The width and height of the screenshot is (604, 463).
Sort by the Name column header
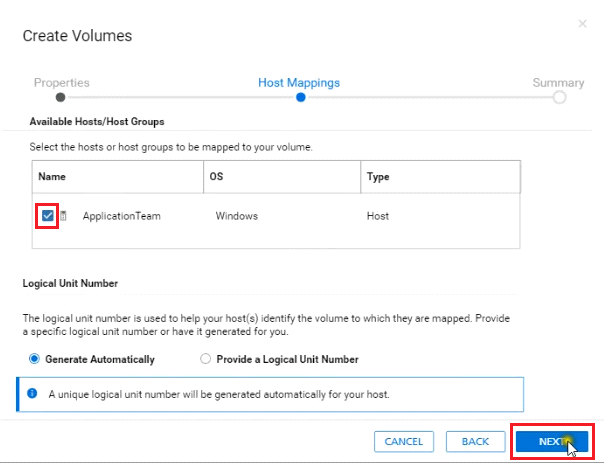point(51,176)
